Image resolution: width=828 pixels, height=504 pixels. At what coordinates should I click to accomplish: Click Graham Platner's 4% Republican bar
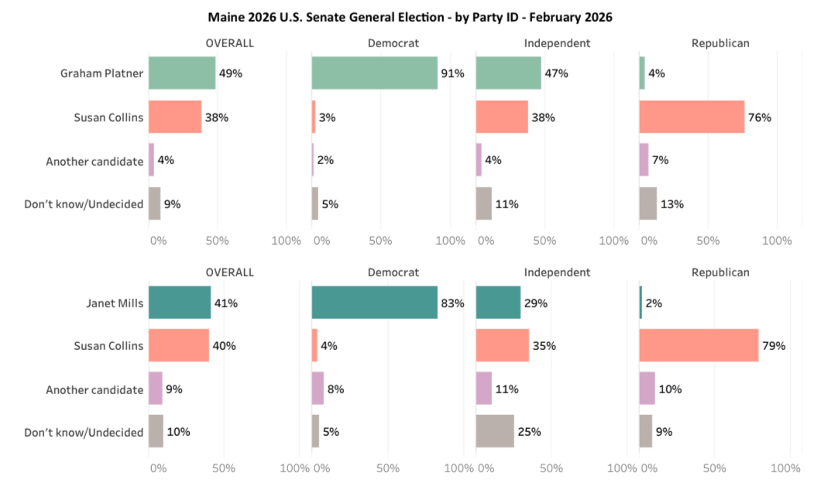click(642, 74)
